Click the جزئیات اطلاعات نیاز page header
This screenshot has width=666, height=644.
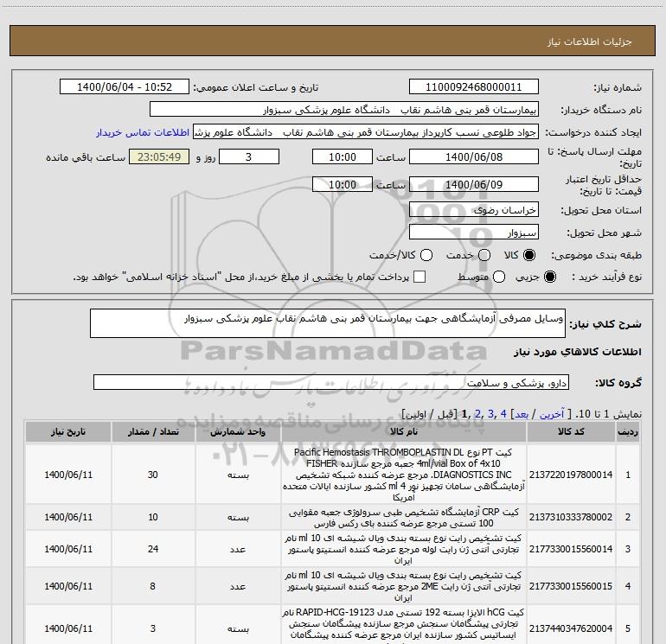[x=590, y=41]
